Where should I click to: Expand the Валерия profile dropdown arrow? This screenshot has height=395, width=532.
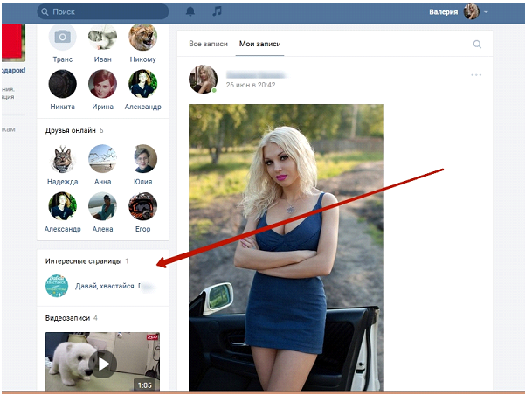point(487,12)
